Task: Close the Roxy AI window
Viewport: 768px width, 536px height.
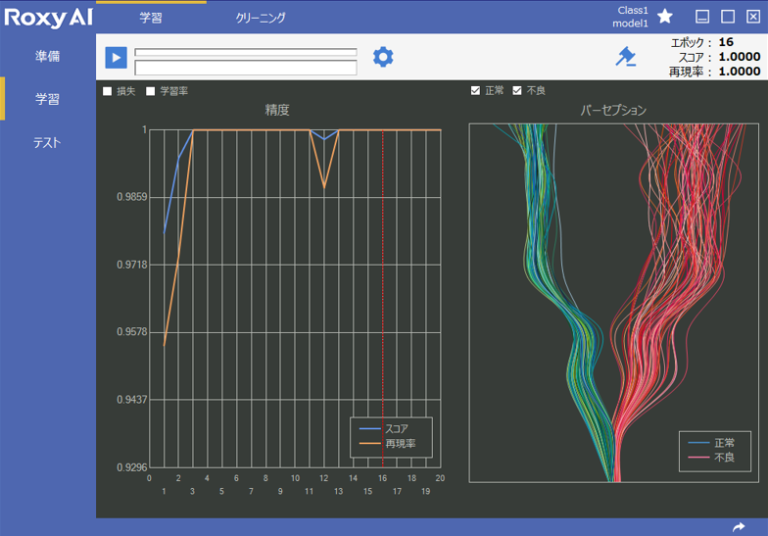Action: click(x=753, y=17)
